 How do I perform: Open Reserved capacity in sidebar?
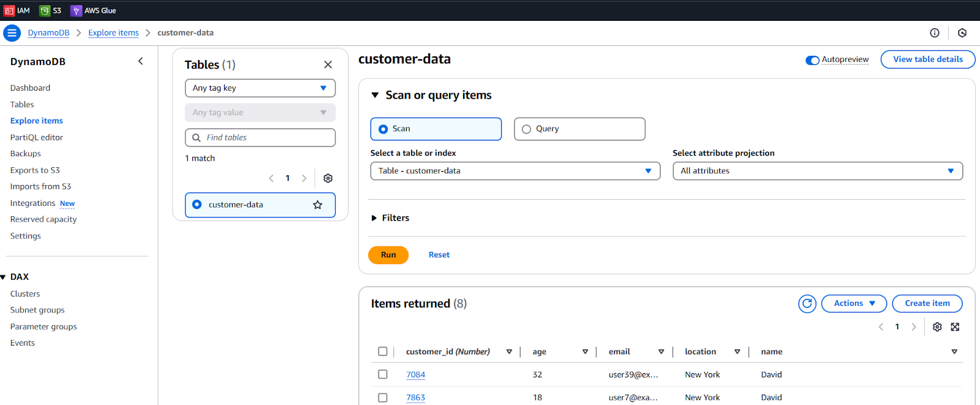tap(43, 219)
